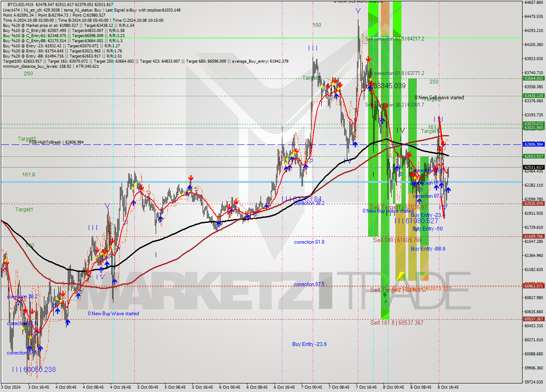Click the 64657.780 price scale value
546x392 pixels.
pyautogui.click(x=533, y=3)
